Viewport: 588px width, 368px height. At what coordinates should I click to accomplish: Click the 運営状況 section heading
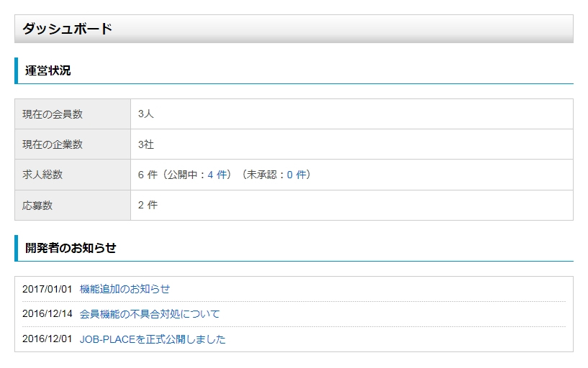point(48,70)
